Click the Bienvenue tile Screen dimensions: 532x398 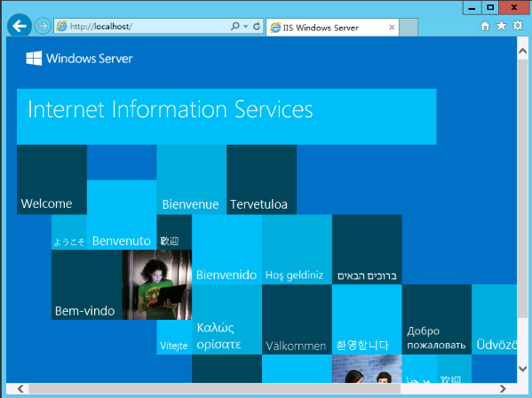coord(191,179)
